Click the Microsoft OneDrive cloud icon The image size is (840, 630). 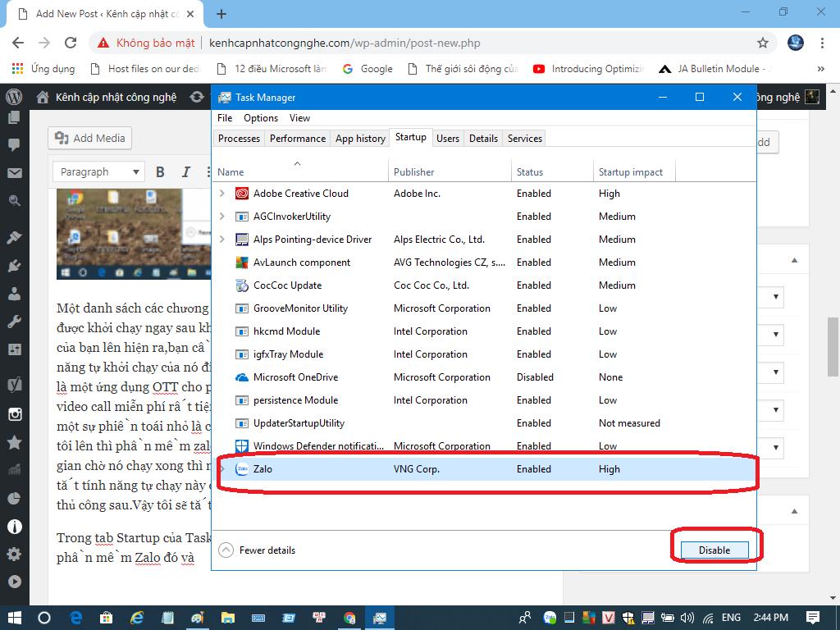tap(242, 377)
